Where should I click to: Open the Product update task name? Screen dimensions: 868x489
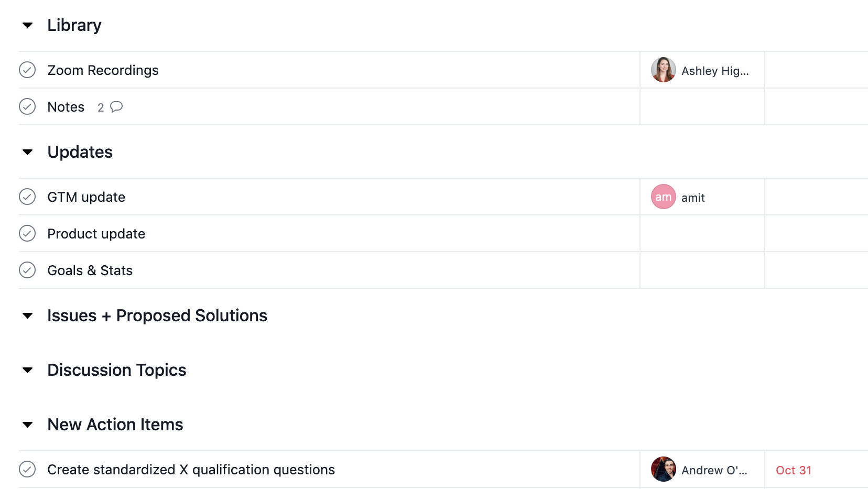pos(96,234)
